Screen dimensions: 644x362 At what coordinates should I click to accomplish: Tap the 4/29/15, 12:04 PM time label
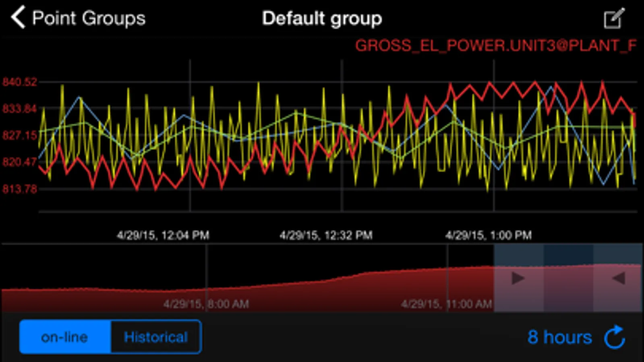pos(163,235)
